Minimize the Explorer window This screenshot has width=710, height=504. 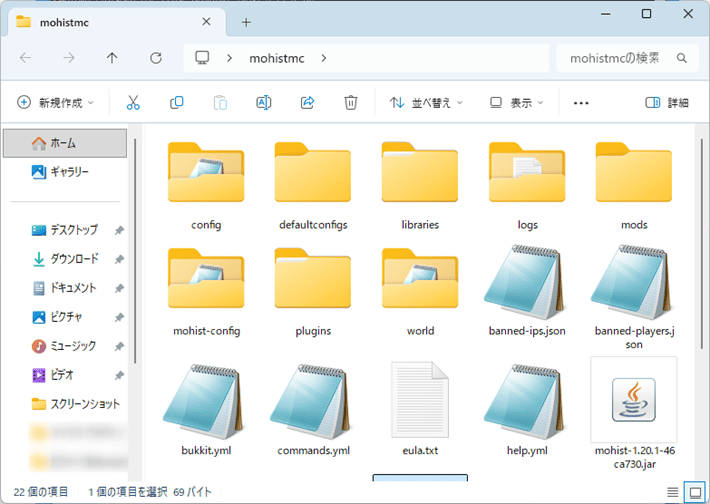[605, 14]
